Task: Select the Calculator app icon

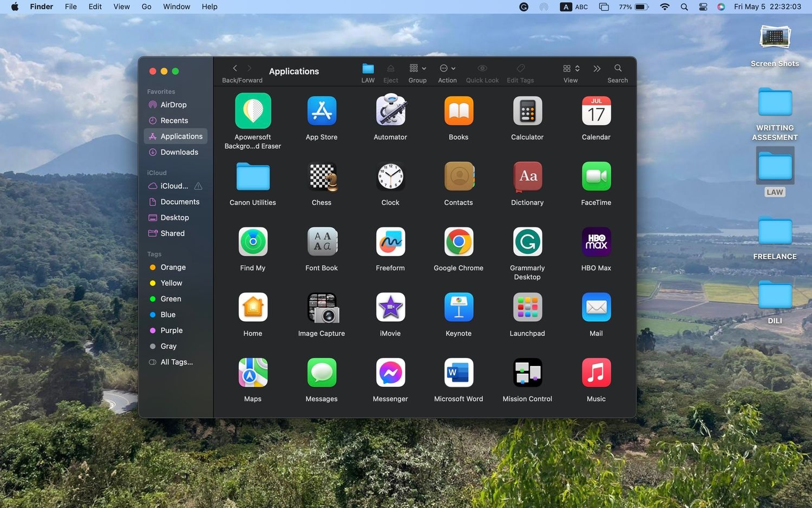Action: click(x=527, y=110)
